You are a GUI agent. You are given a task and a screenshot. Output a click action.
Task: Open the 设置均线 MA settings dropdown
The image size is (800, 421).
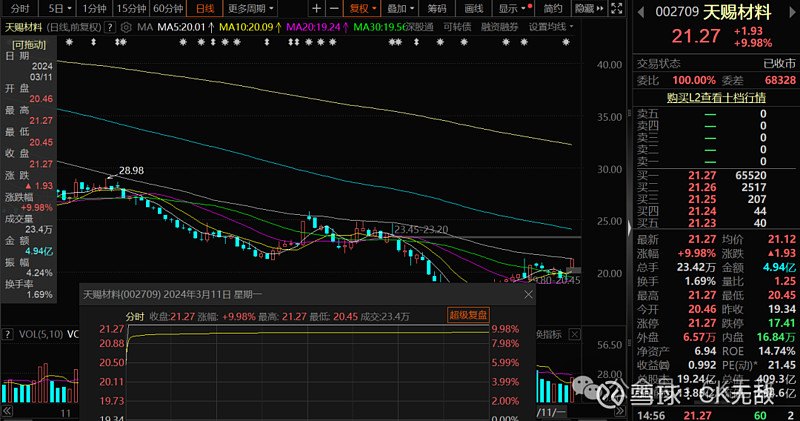551,27
